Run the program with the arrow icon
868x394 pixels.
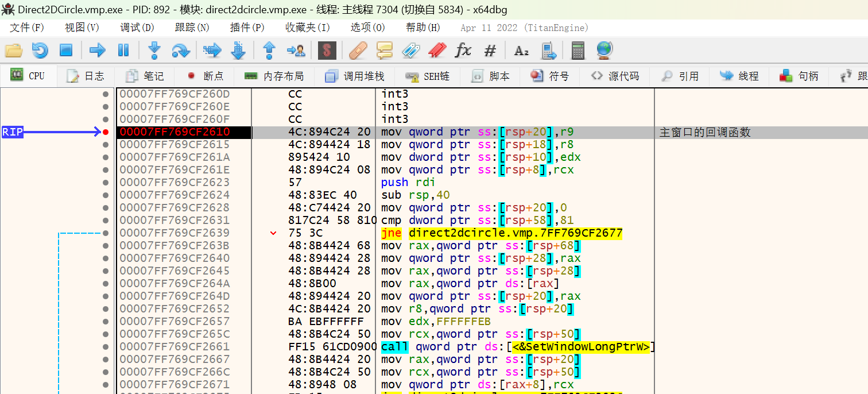click(97, 51)
